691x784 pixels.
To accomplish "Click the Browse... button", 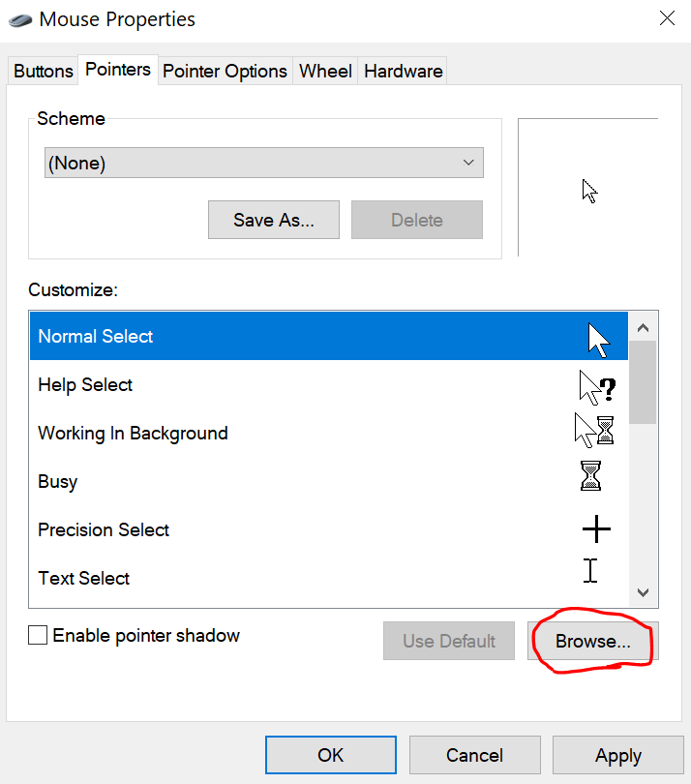I will click(x=592, y=641).
